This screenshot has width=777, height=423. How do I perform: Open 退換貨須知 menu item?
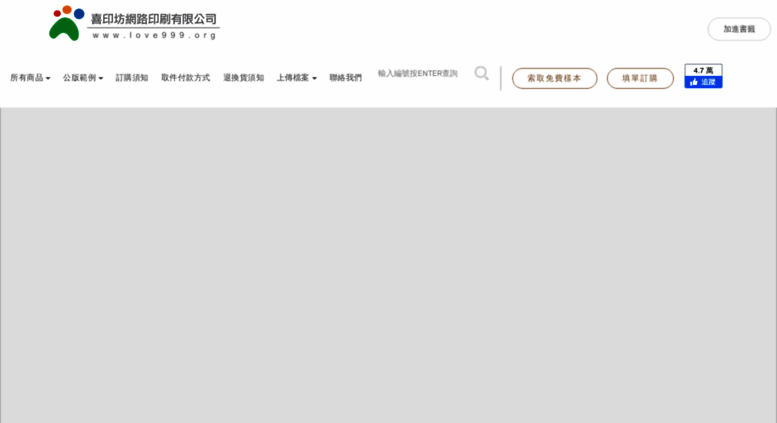(x=243, y=78)
